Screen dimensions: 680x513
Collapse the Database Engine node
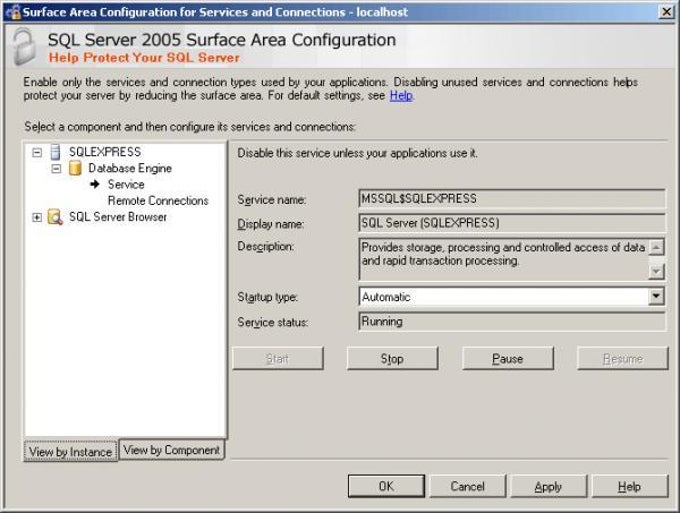(x=56, y=168)
